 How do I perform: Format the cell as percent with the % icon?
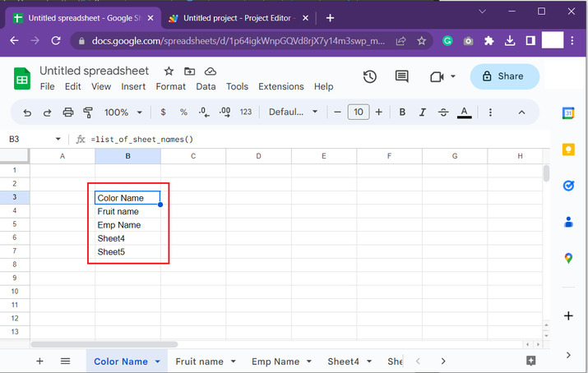pyautogui.click(x=183, y=112)
